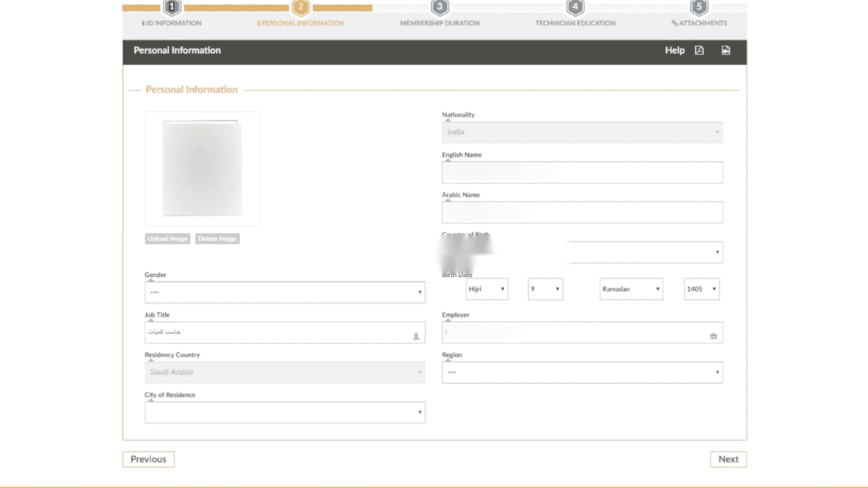The image size is (868, 488).
Task: Click the disabled Nationality dropdown showing India
Action: point(582,132)
